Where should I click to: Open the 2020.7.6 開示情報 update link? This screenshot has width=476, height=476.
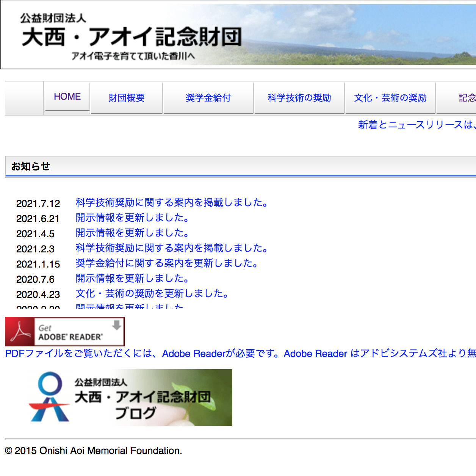[x=132, y=279]
